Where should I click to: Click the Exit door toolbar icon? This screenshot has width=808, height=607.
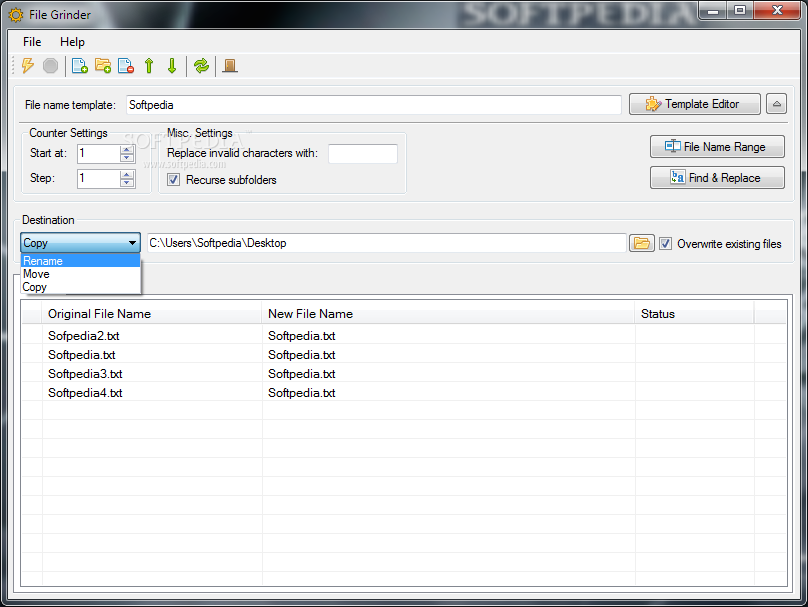click(x=230, y=66)
